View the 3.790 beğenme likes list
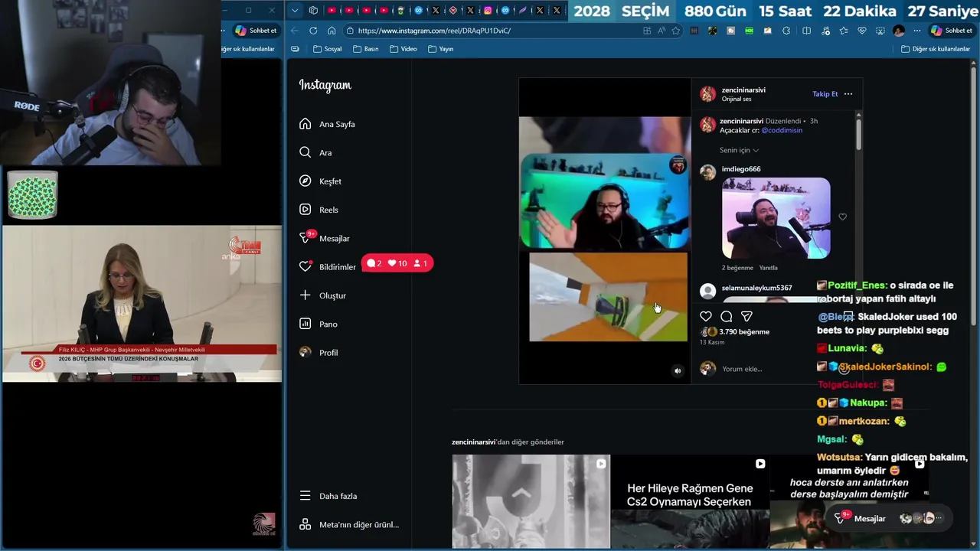This screenshot has height=551, width=980. [x=744, y=331]
